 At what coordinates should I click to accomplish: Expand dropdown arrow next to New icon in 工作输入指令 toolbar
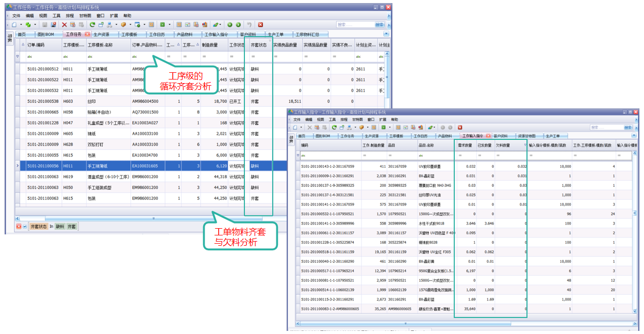pyautogui.click(x=301, y=127)
